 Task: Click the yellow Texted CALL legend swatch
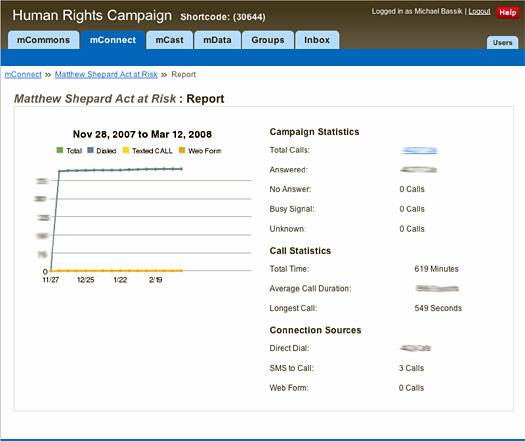tap(126, 150)
